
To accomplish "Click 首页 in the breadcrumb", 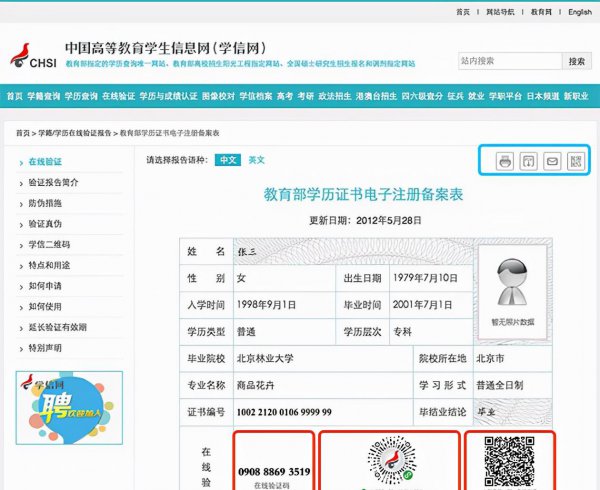I will click(23, 133).
